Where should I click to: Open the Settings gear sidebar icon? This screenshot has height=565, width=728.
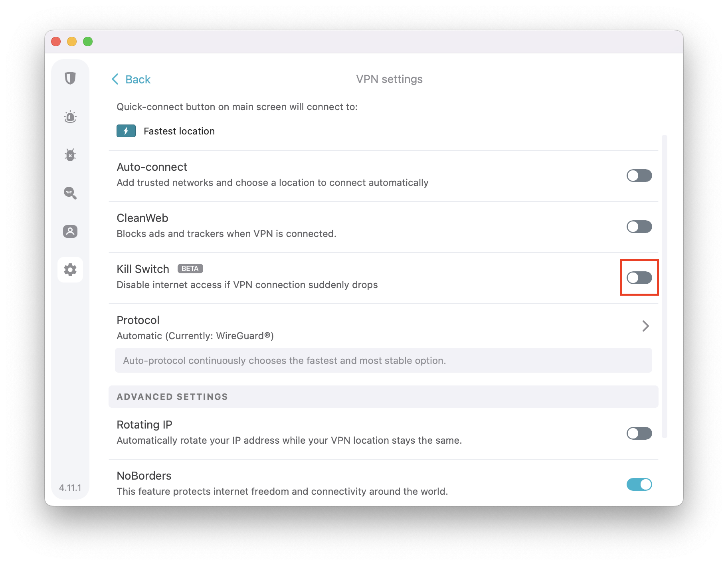[70, 270]
